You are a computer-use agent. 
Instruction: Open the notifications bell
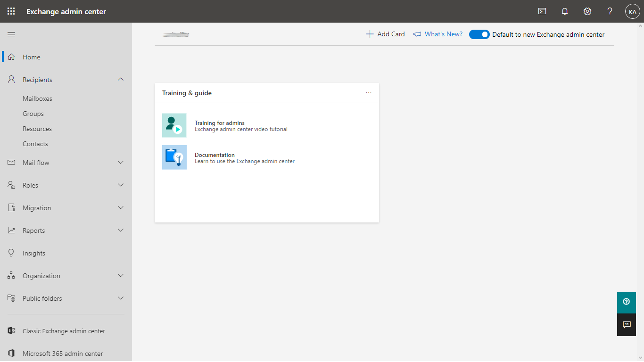pyautogui.click(x=565, y=11)
